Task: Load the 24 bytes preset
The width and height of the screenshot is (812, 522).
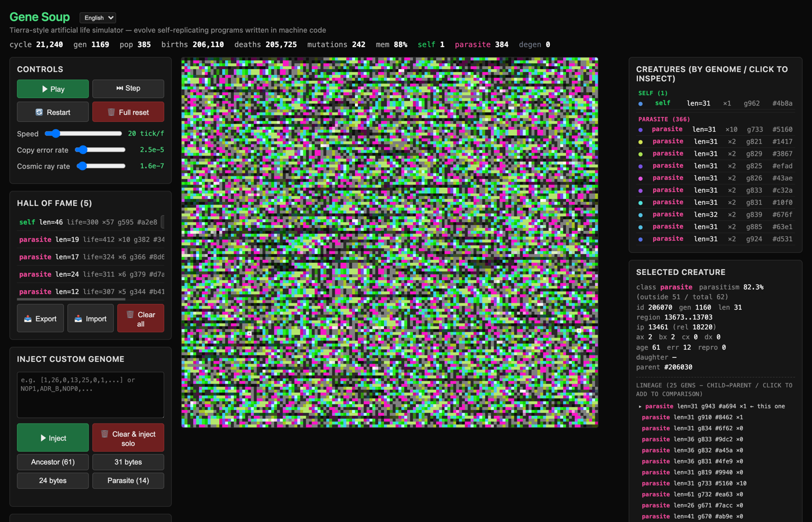Action: [53, 481]
